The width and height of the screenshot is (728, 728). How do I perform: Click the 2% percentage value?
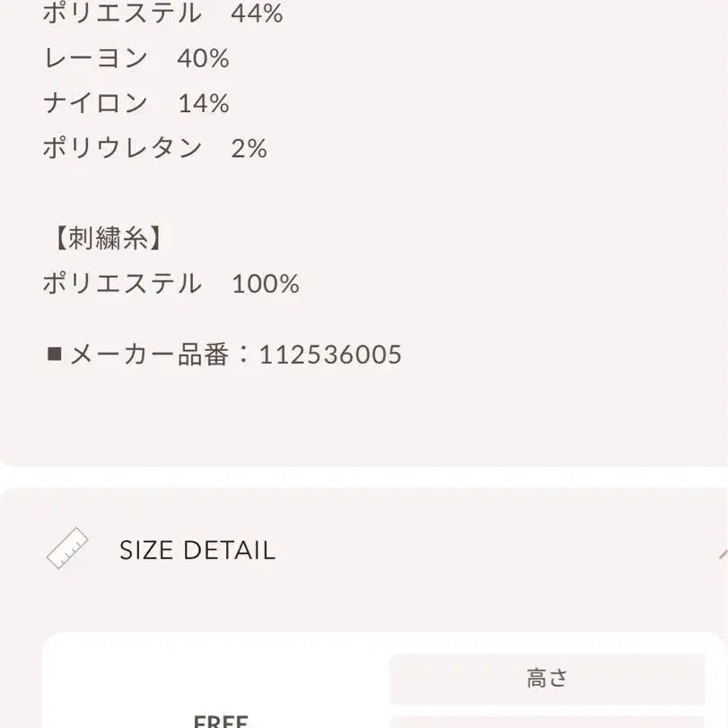click(x=249, y=148)
